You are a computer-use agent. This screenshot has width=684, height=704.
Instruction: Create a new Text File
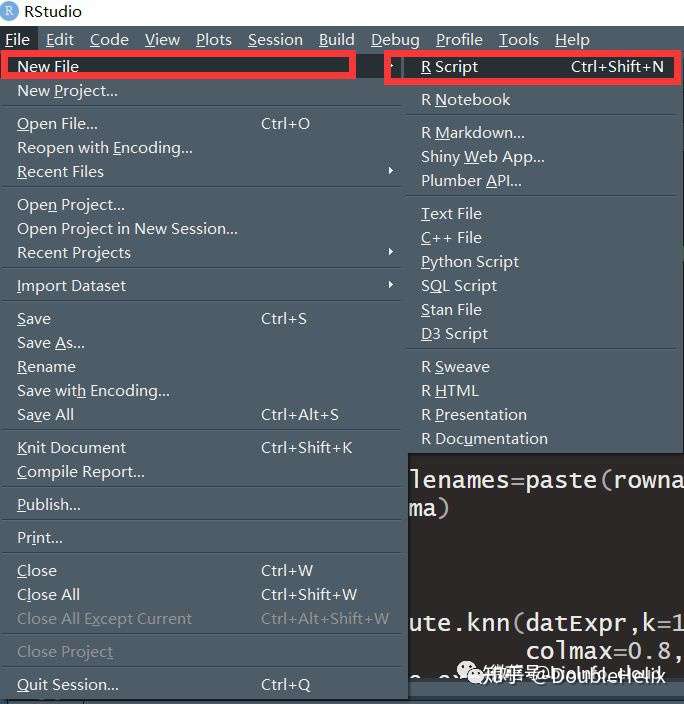(x=543, y=214)
